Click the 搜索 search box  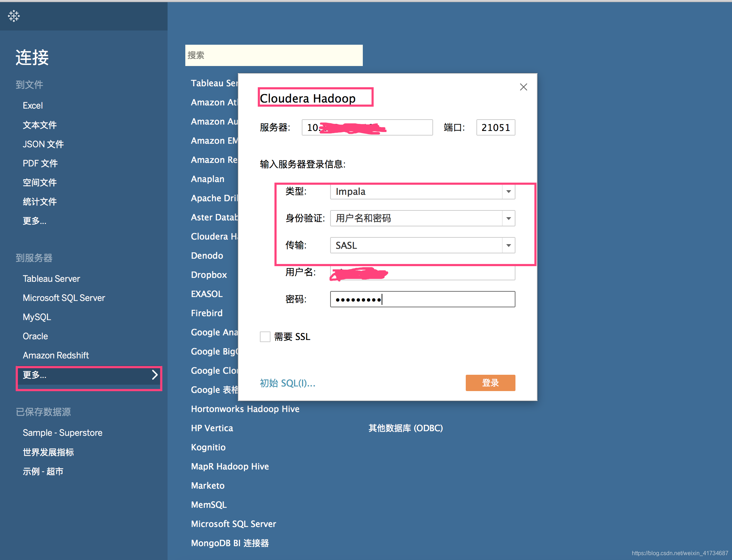tap(274, 55)
